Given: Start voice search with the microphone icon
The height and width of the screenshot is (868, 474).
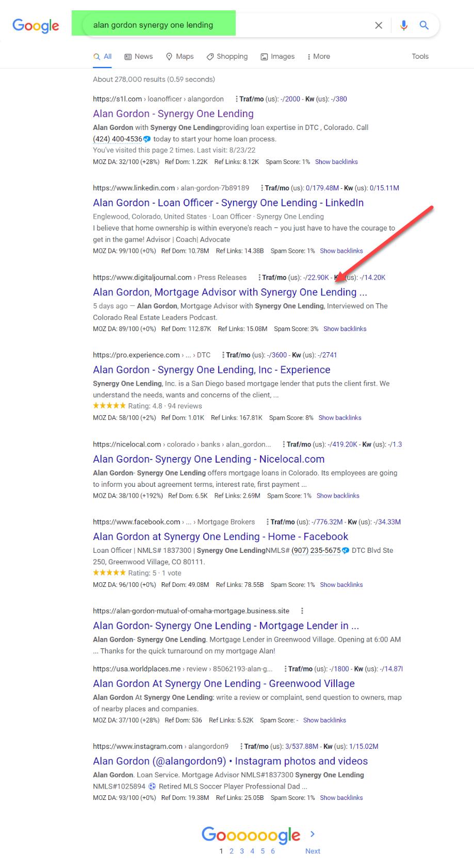Looking at the screenshot, I should pos(404,25).
